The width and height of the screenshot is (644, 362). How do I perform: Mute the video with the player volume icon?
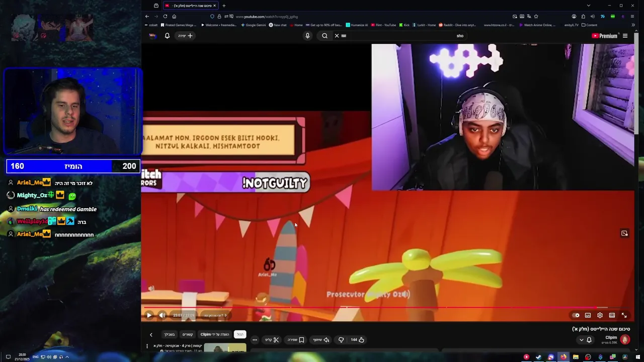162,315
